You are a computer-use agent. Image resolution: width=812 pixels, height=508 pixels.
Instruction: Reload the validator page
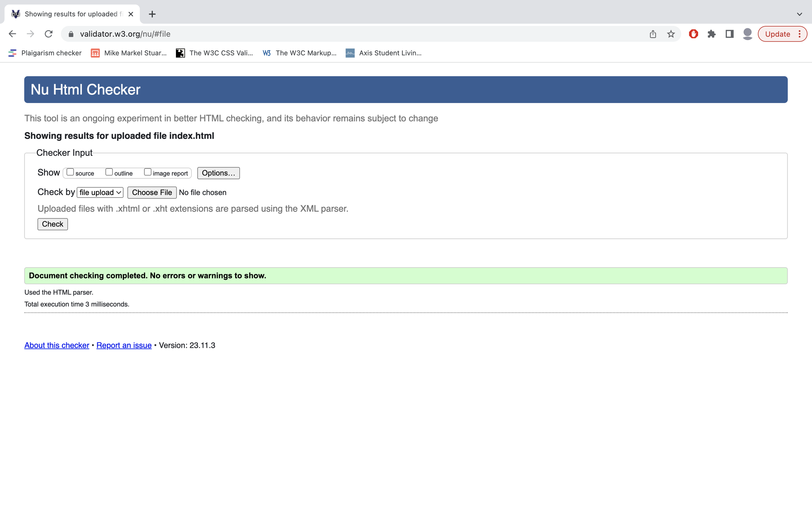(49, 34)
